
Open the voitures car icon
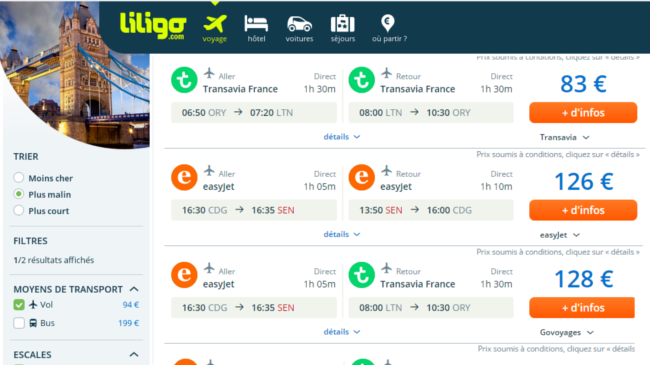[299, 24]
